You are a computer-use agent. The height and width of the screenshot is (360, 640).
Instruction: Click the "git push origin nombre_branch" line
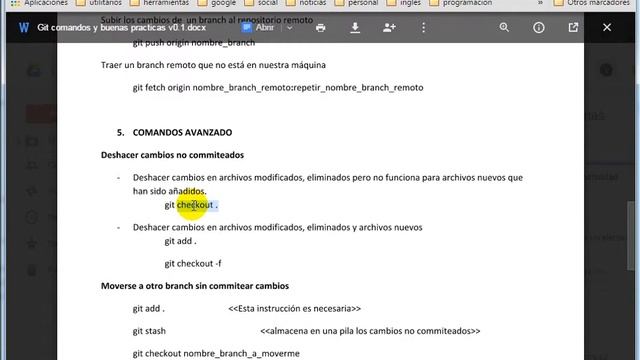tap(194, 42)
